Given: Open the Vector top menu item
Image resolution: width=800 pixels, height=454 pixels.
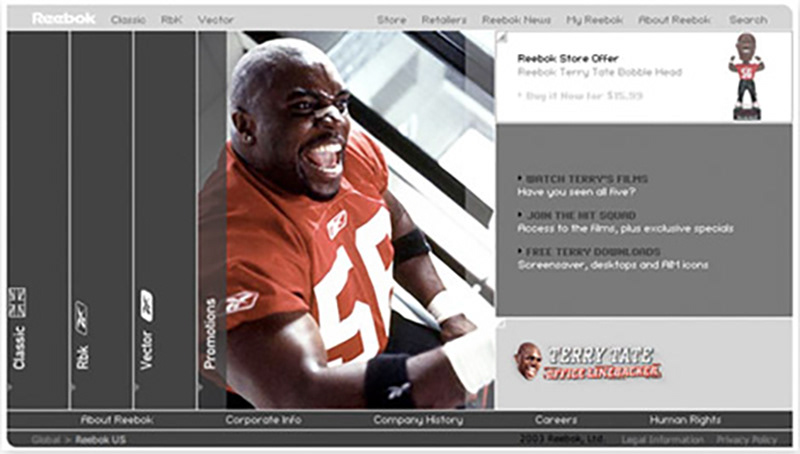Looking at the screenshot, I should coord(215,20).
